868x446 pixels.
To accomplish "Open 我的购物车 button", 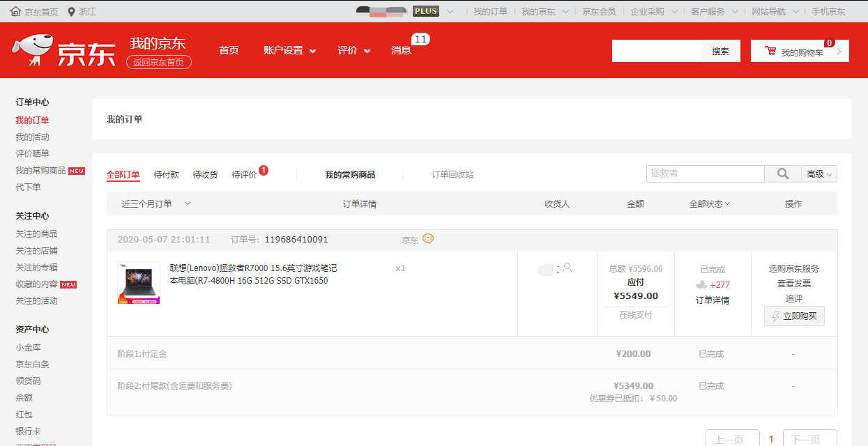I will click(800, 51).
